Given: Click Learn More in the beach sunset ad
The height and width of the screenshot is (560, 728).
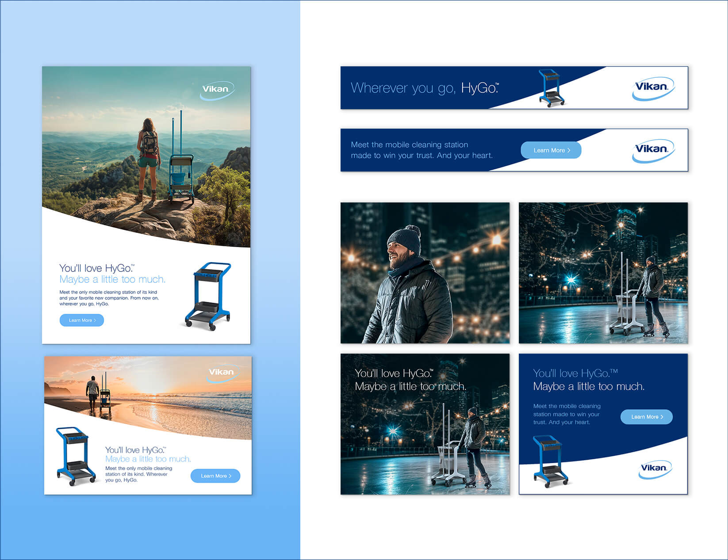Looking at the screenshot, I should (215, 476).
